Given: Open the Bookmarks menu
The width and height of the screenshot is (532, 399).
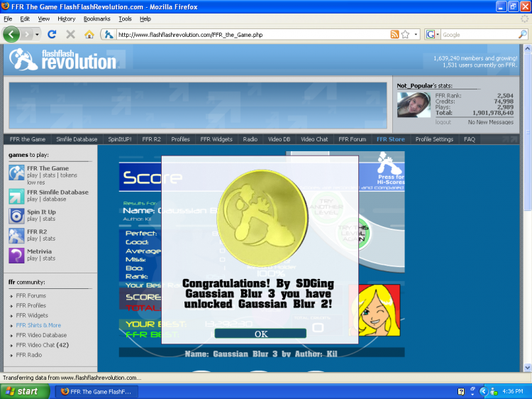Looking at the screenshot, I should pyautogui.click(x=96, y=18).
